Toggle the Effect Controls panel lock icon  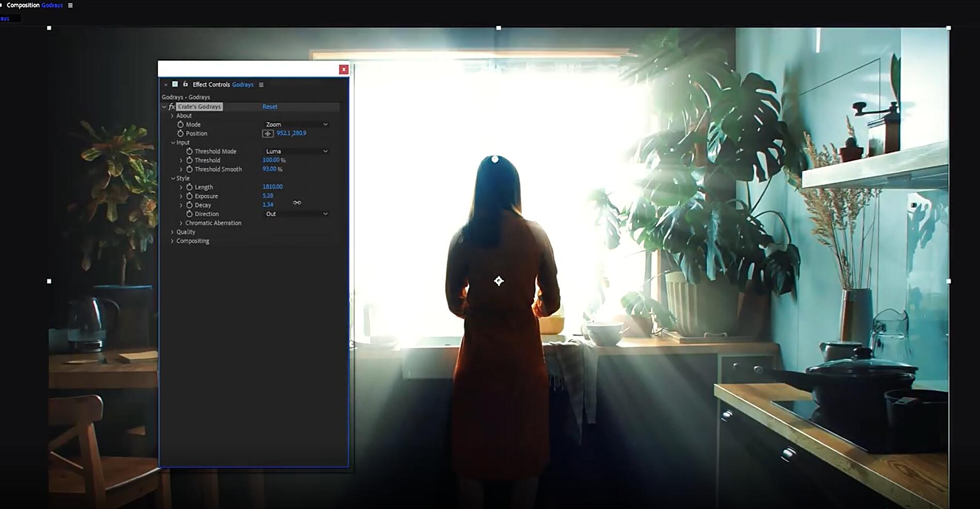185,84
